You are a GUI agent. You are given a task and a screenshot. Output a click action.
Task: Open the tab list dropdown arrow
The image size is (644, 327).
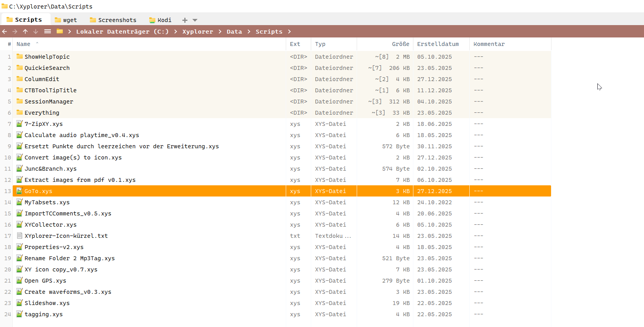[195, 20]
